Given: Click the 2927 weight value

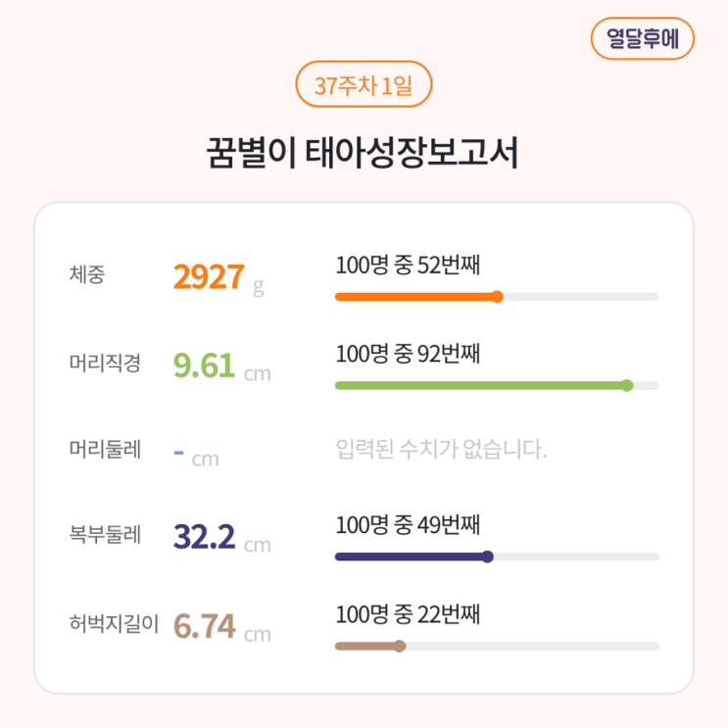Looking at the screenshot, I should pyautogui.click(x=208, y=277).
